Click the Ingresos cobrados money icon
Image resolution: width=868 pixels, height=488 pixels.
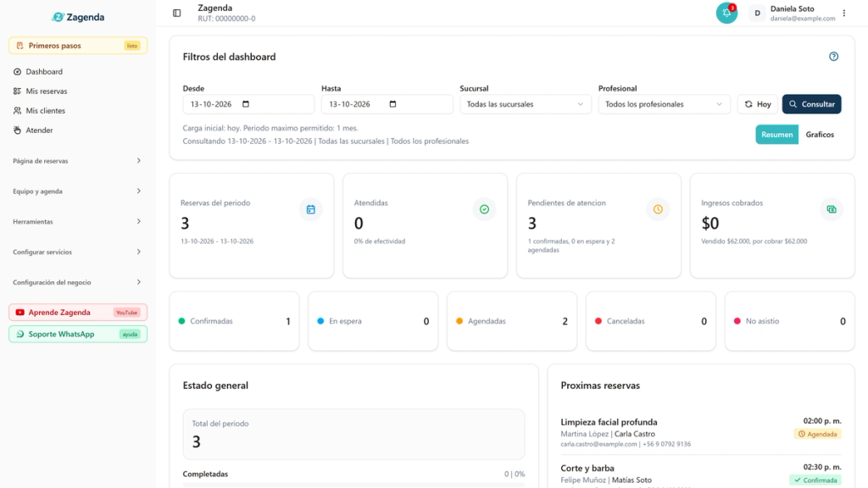click(831, 209)
